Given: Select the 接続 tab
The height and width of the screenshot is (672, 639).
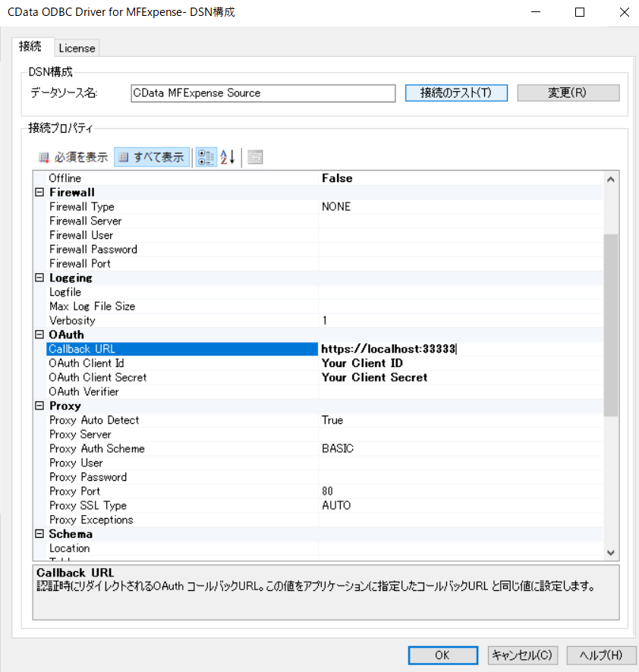Looking at the screenshot, I should coord(32,46).
